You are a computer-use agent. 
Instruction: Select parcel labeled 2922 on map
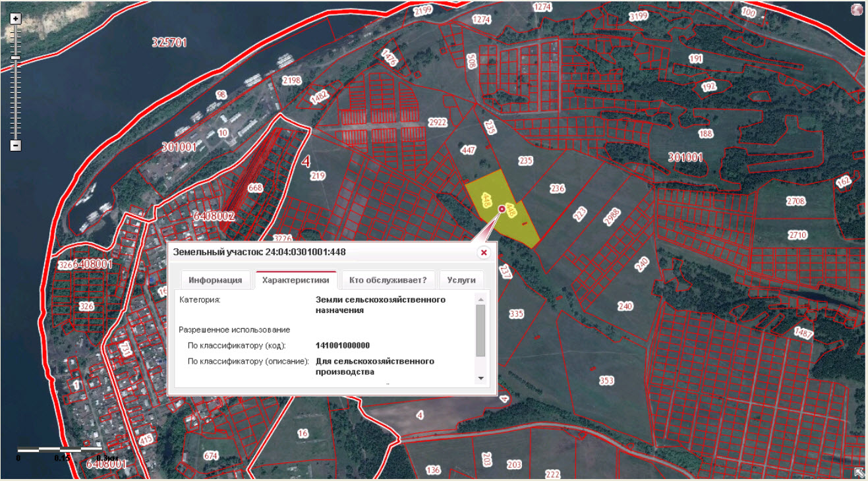(x=438, y=123)
